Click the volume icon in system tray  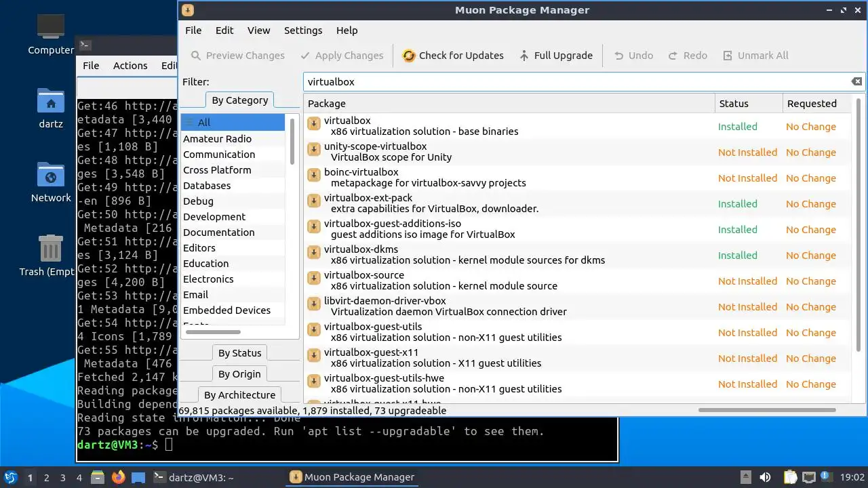coord(765,477)
